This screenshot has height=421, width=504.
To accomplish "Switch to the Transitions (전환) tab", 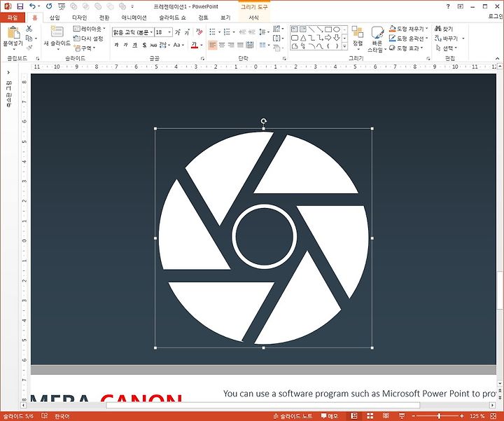I will click(104, 18).
